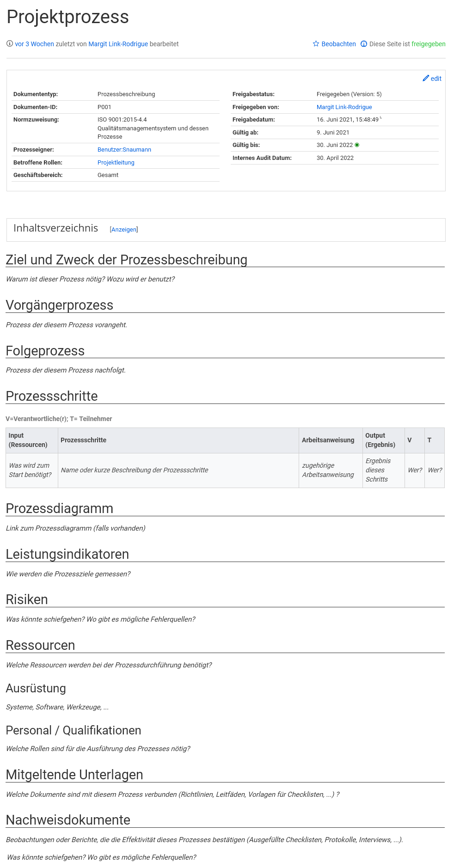Click the Prozessdiagramm section heading
Image resolution: width=454 pixels, height=868 pixels.
(x=60, y=508)
